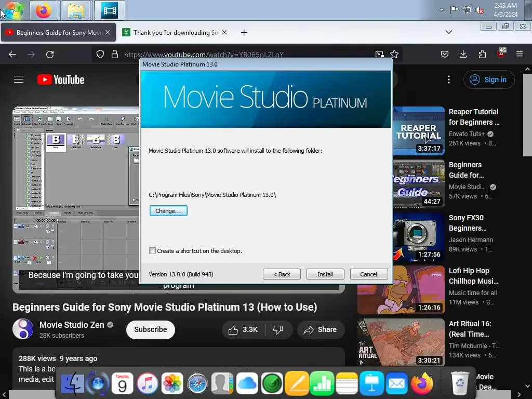Open the Calendar dock icon
532x399 pixels.
click(122, 383)
